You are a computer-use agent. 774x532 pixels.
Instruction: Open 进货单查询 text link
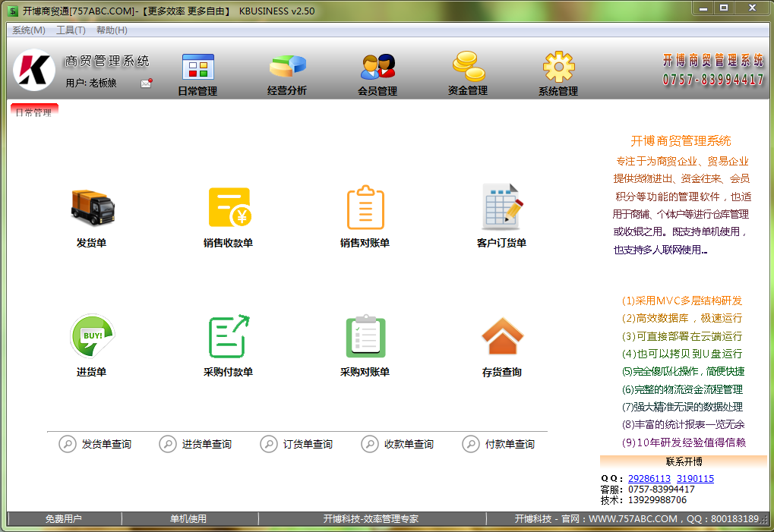[x=207, y=444]
